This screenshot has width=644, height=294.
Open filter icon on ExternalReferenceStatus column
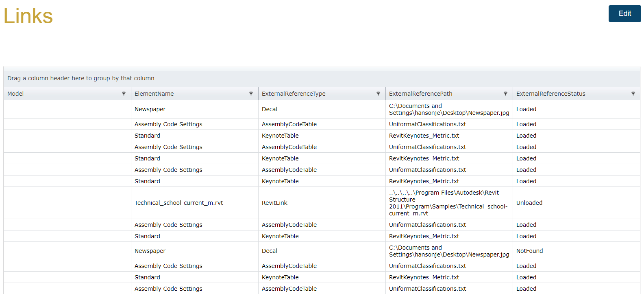(x=633, y=94)
